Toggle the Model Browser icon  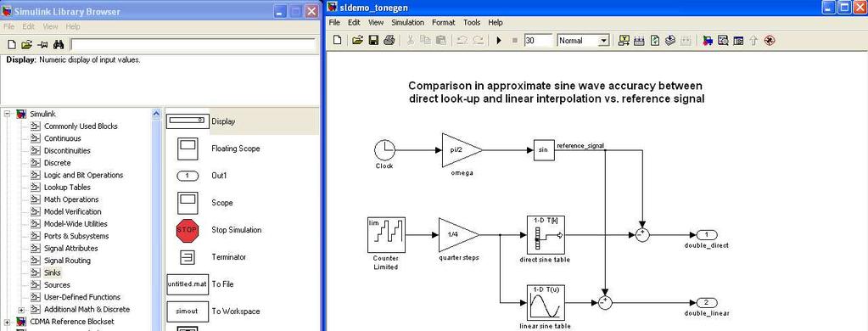click(x=738, y=41)
